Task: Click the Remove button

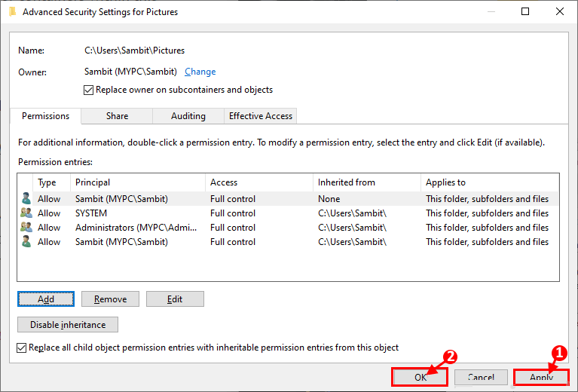Action: point(110,299)
